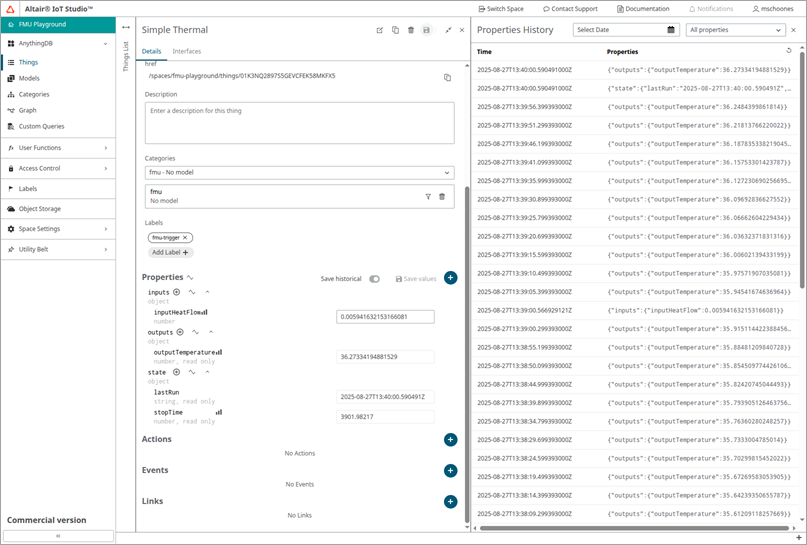Open the All properties filter dropdown
This screenshot has height=545, width=807.
point(736,30)
